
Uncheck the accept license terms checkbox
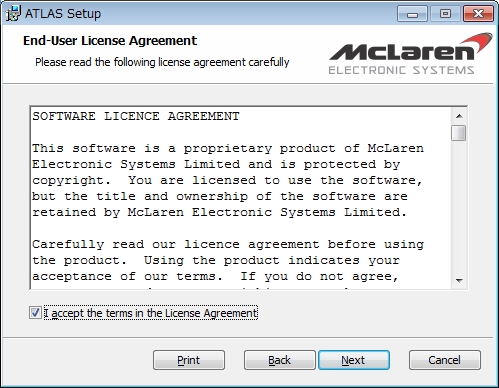[35, 313]
